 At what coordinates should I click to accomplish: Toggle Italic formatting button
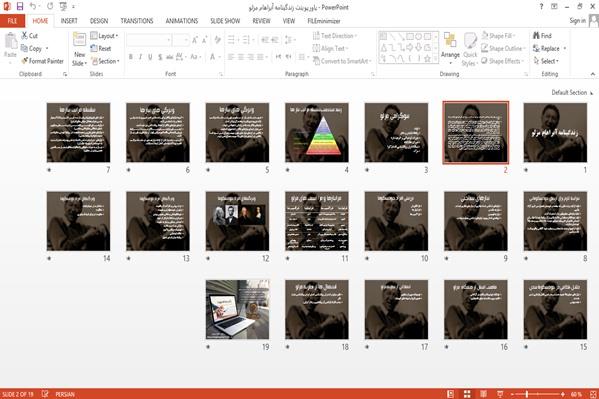[140, 57]
